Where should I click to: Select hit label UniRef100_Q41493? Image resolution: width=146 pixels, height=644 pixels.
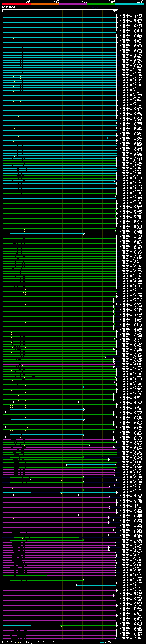tap(131, 25)
